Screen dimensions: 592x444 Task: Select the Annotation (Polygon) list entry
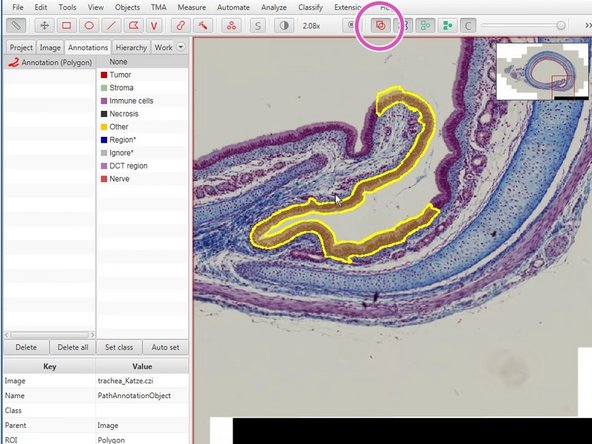(50, 62)
